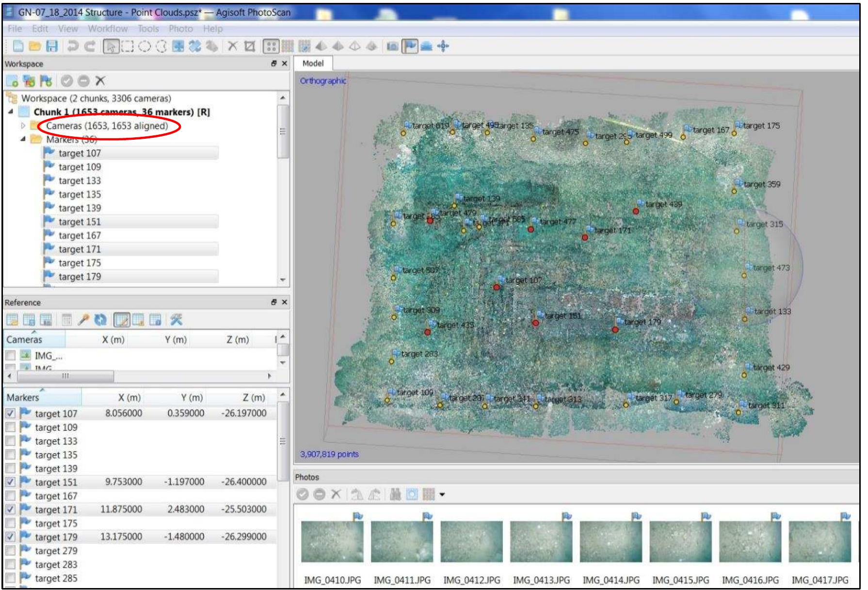
Task: Activate the Navigation arrow tool
Action: click(x=111, y=46)
